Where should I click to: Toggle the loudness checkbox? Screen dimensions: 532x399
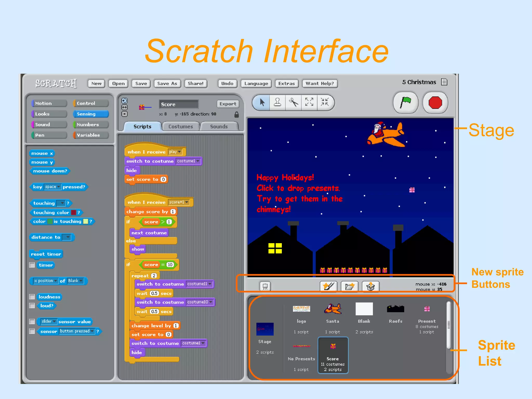tap(32, 297)
